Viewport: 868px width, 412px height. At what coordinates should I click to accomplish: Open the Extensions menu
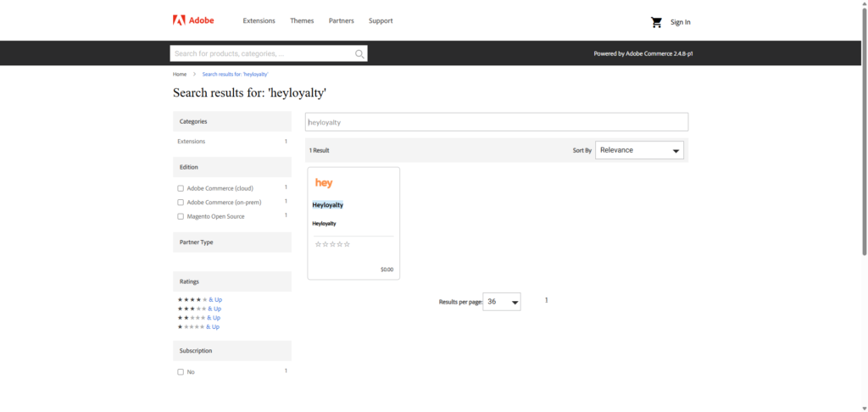259,21
